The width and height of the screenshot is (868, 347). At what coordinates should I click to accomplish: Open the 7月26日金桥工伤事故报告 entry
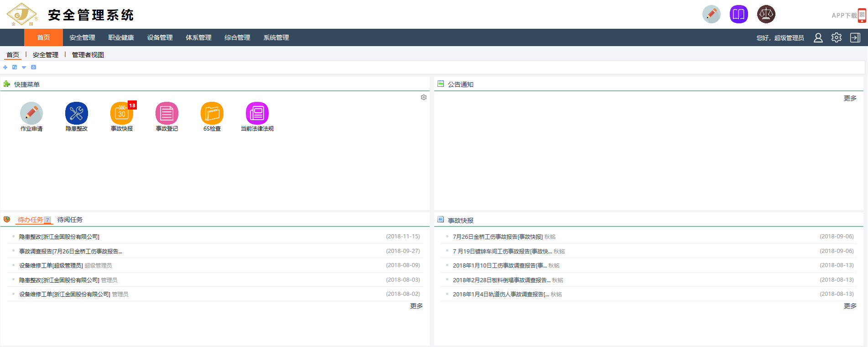497,237
